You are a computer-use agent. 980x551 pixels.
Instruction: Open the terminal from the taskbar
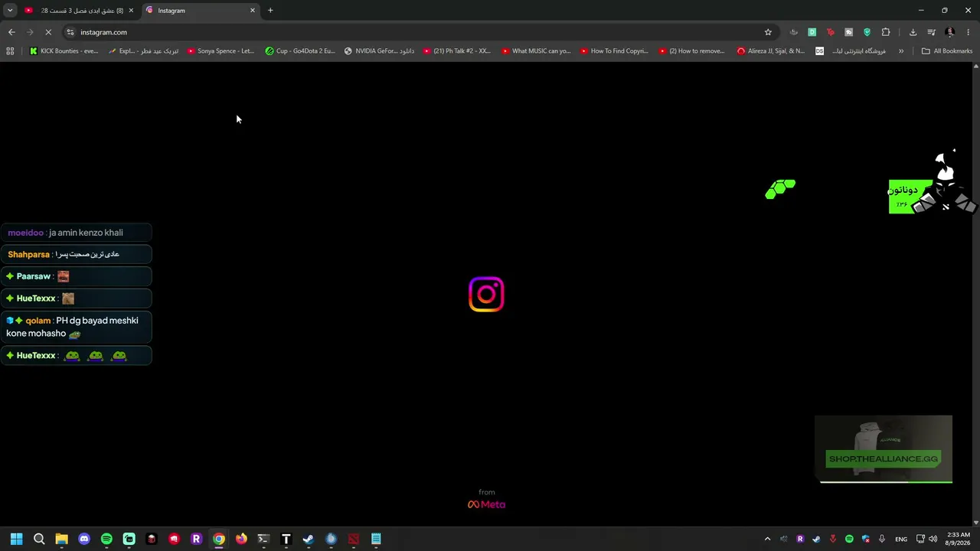coord(263,539)
